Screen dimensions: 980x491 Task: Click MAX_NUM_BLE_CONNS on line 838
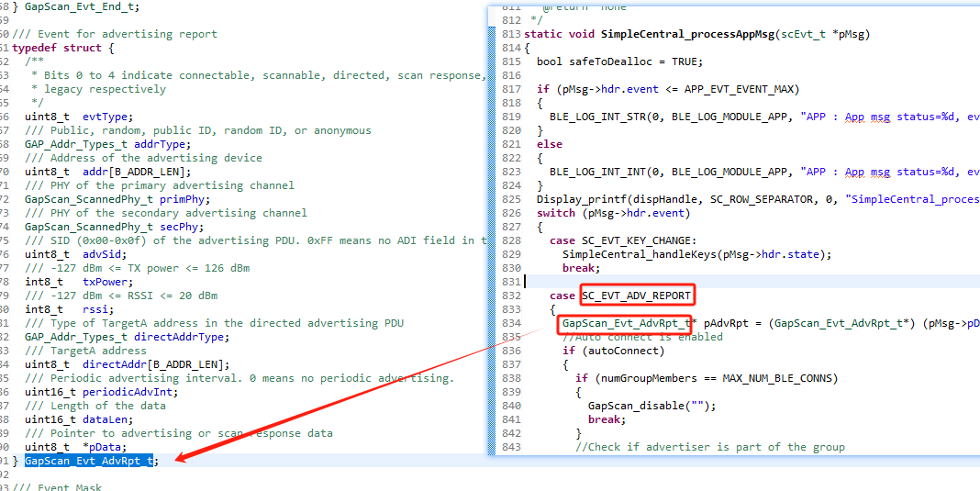[x=777, y=378]
